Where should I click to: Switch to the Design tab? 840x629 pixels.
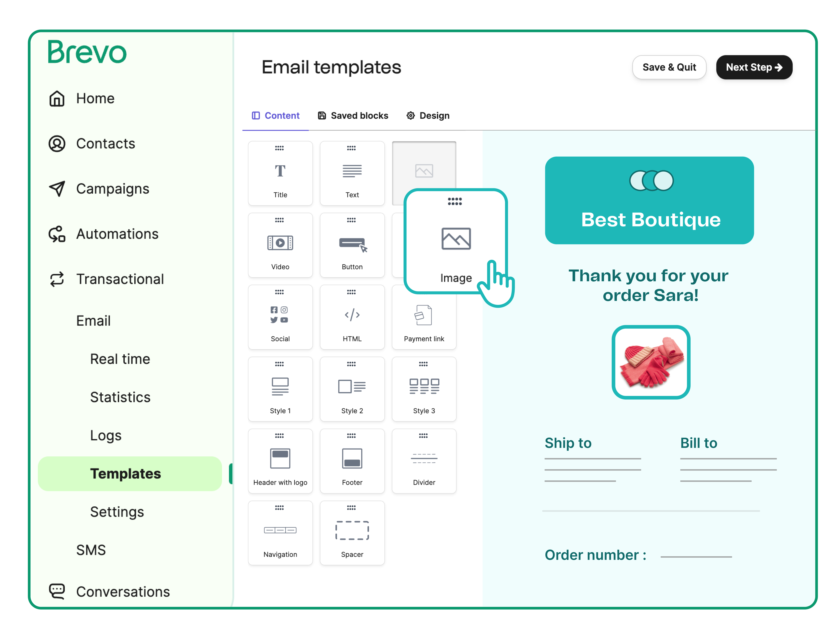click(x=429, y=116)
